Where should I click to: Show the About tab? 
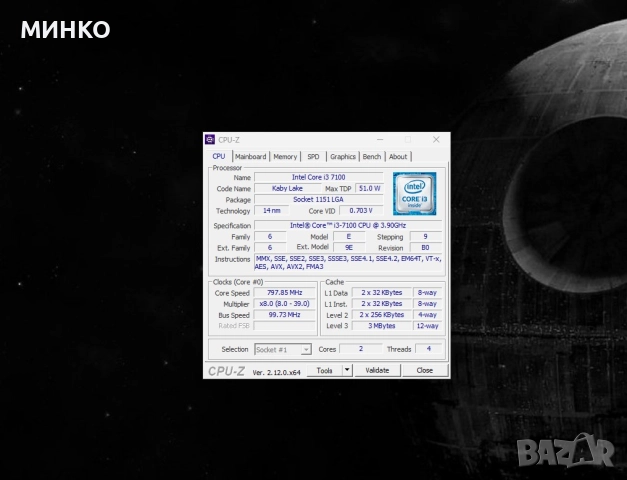coord(398,156)
